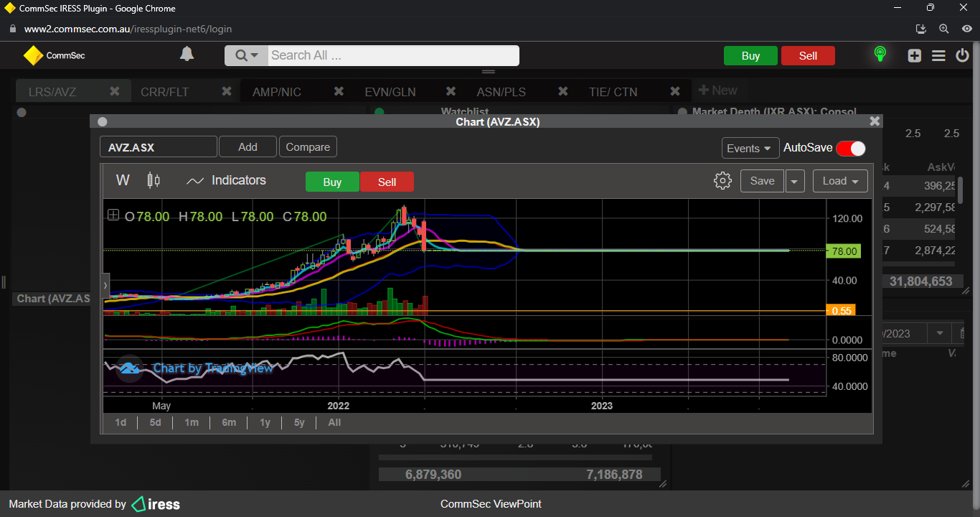Click the Watchlist panel green link dot
The width and height of the screenshot is (980, 517).
coord(380,112)
